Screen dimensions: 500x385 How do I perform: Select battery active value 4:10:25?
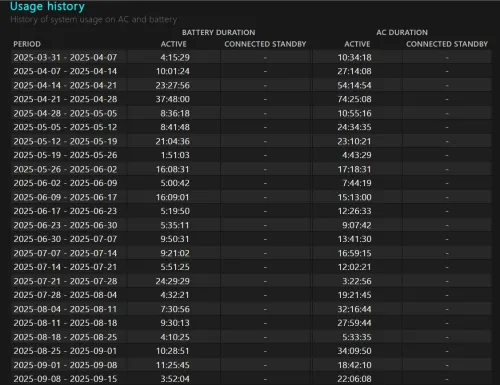coord(175,337)
